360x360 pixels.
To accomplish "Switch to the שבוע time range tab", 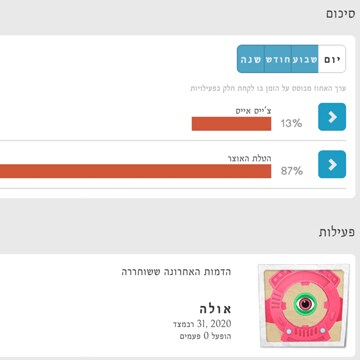I will coord(305,59).
